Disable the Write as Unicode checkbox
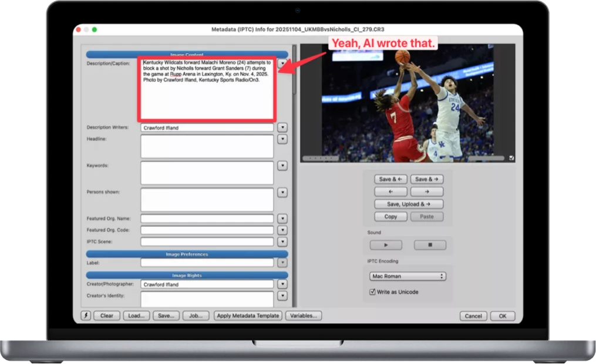This screenshot has width=596, height=364. [373, 291]
